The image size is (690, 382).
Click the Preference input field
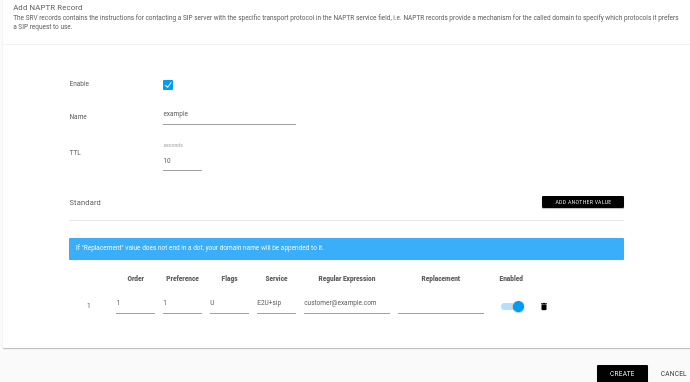click(182, 303)
